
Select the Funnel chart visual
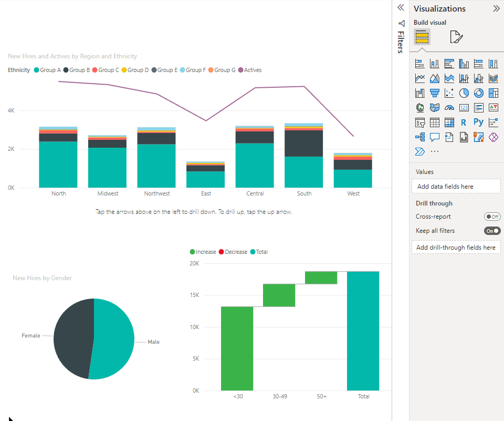(x=434, y=93)
